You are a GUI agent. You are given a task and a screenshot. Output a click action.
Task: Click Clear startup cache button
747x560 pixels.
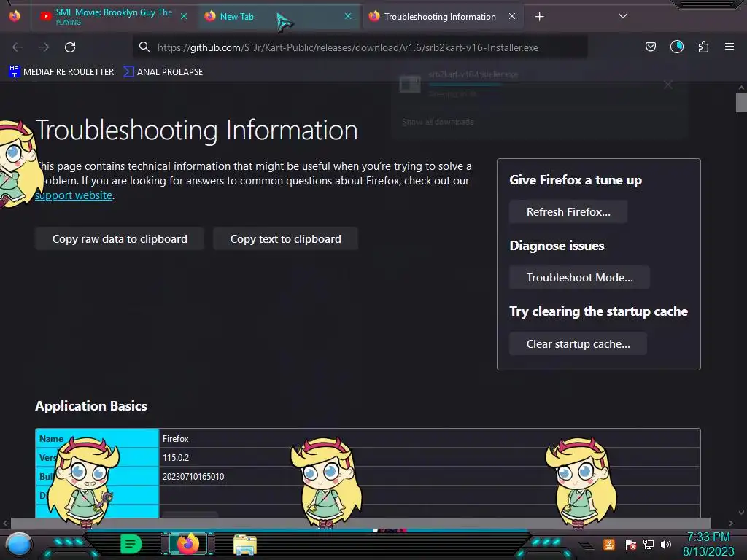578,344
